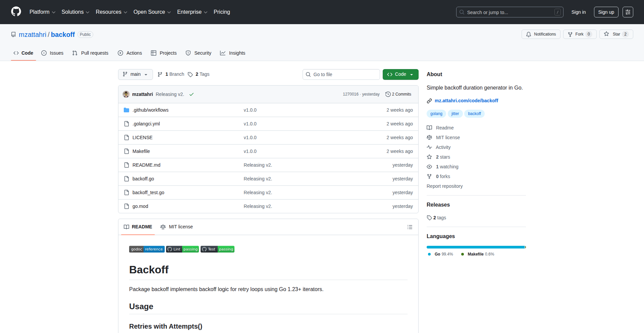Expand the Platform menu in header

pyautogui.click(x=42, y=12)
